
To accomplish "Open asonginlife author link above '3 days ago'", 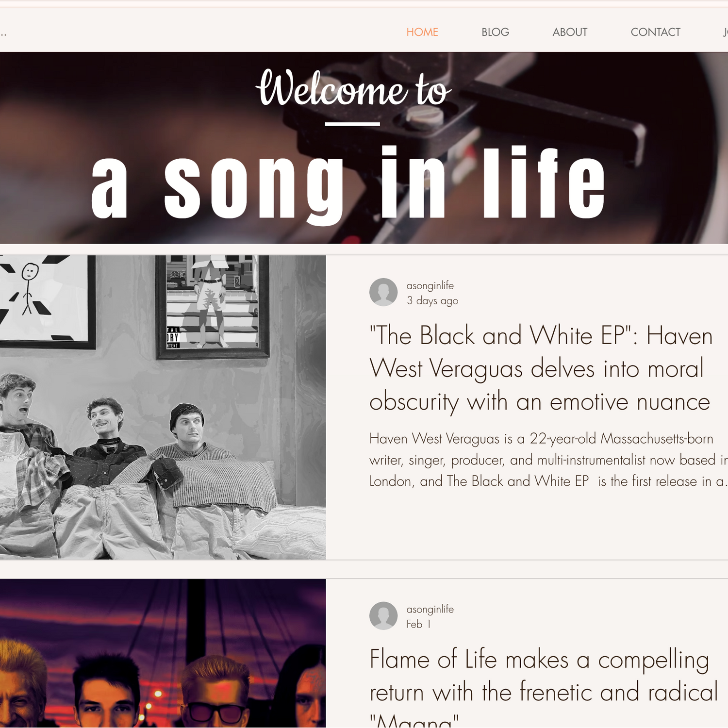I will coord(430,285).
